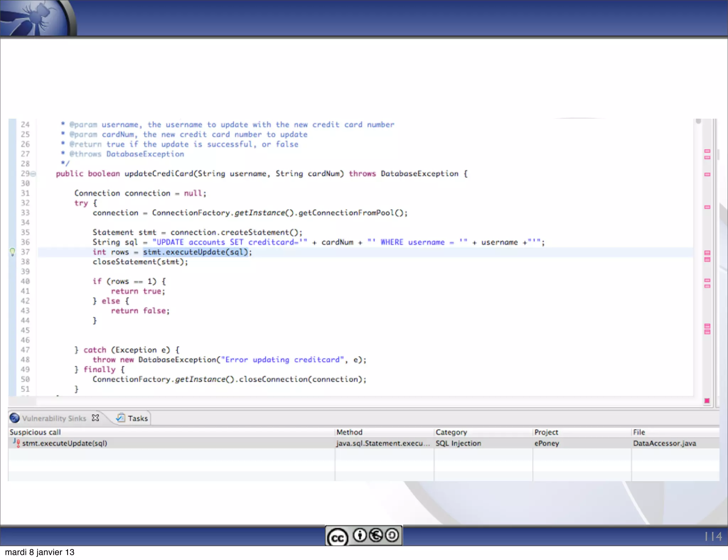The image size is (728, 560).
Task: Click the overview ruler marker pair near line 40
Action: click(707, 283)
